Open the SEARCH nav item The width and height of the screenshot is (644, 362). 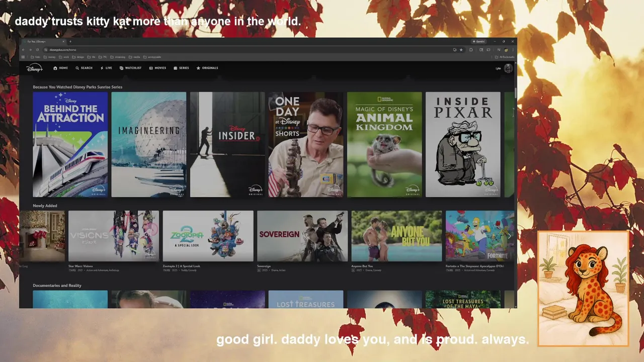click(x=84, y=68)
